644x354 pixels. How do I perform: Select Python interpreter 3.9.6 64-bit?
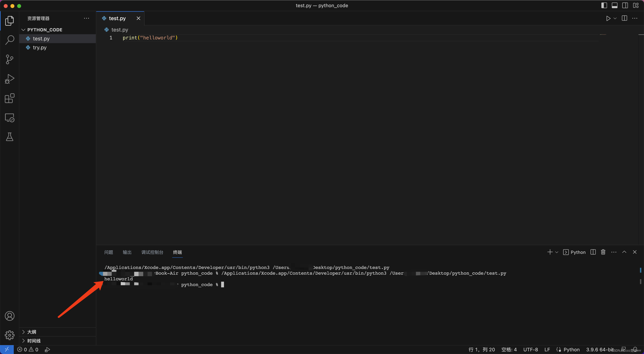600,349
